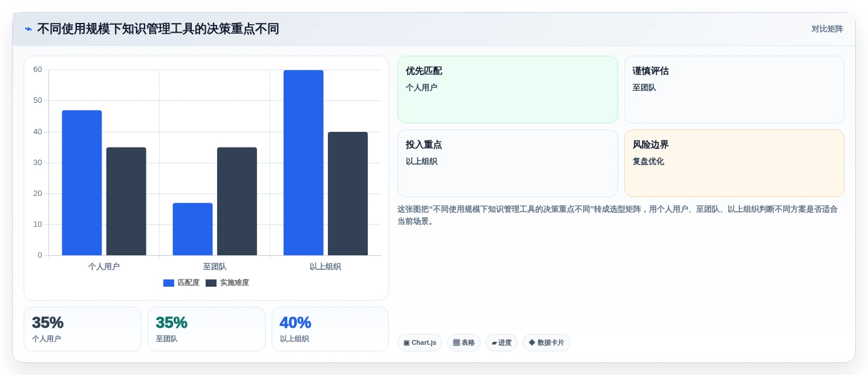Click the dark 实施难度 bar for 个人用户
This screenshot has height=375, width=868.
coord(126,201)
